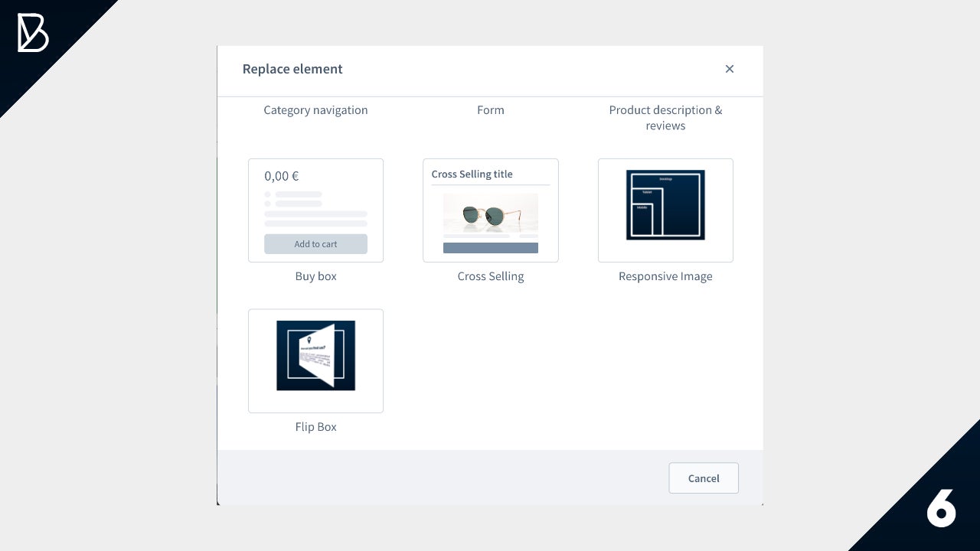Click the Add to cart preview button
The width and height of the screenshot is (980, 551).
click(315, 244)
